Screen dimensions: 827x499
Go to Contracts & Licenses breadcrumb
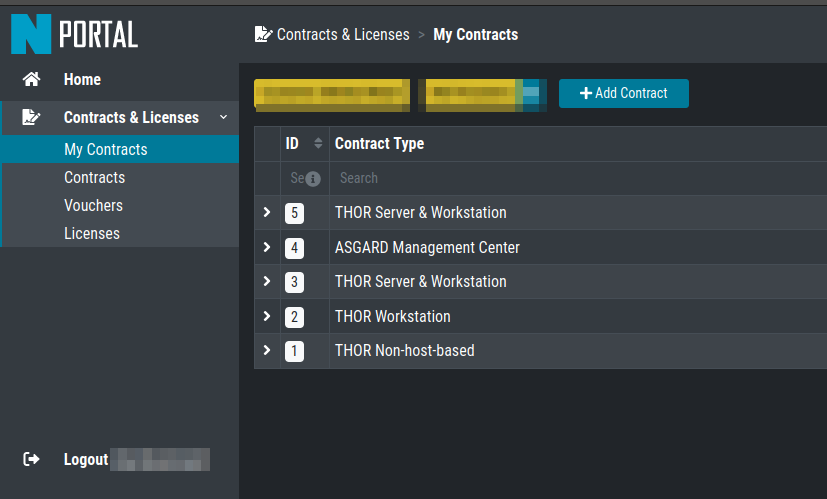pyautogui.click(x=343, y=35)
